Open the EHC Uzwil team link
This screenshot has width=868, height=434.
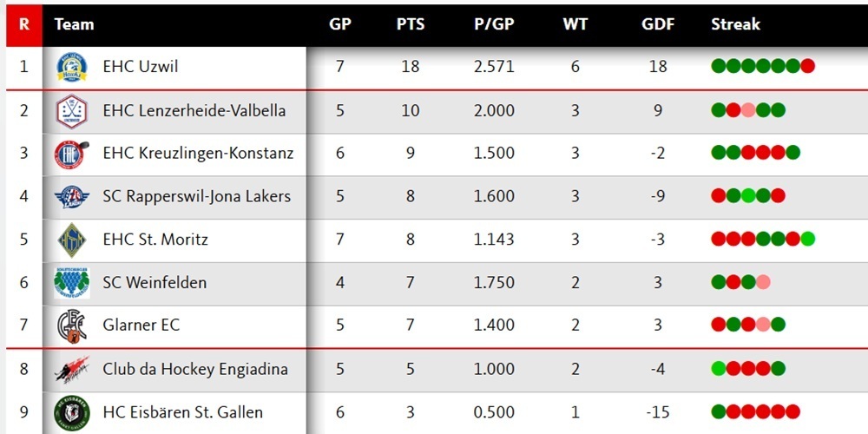[x=140, y=67]
